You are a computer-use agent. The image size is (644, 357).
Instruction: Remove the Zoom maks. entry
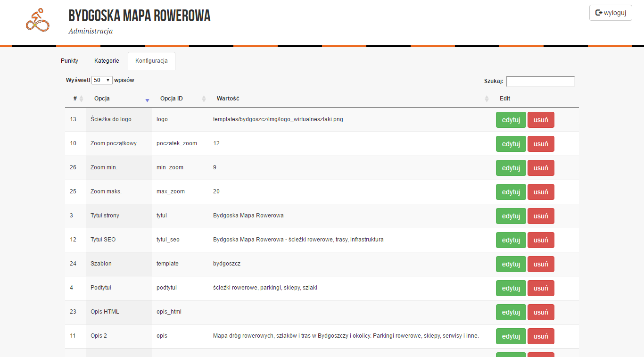[540, 192]
